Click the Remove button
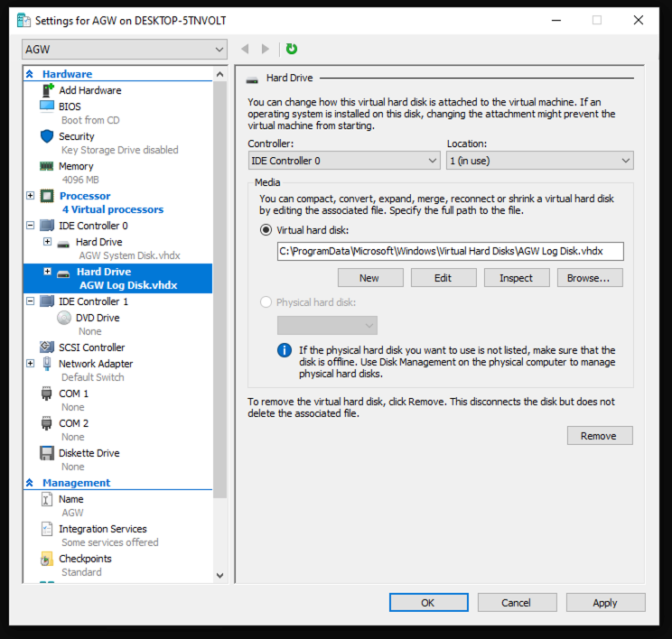The height and width of the screenshot is (639, 672). pos(599,436)
